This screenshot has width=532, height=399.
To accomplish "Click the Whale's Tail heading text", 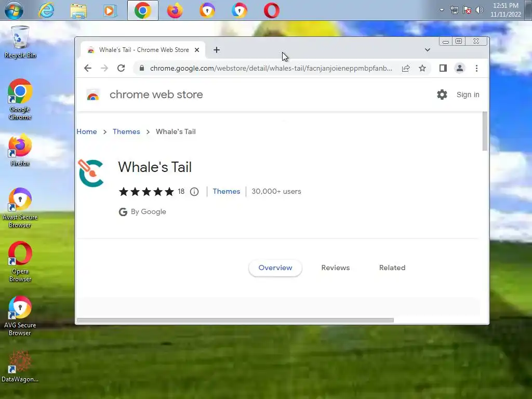I will pyautogui.click(x=155, y=167).
